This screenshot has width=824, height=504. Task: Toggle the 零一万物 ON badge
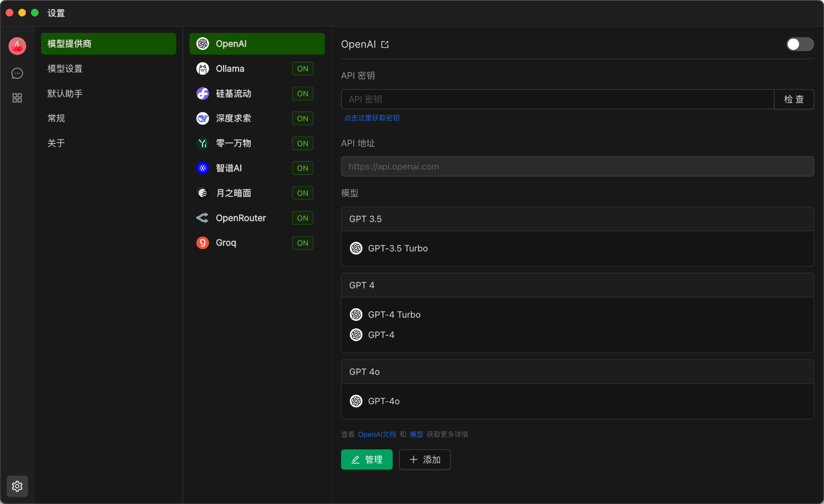[302, 143]
